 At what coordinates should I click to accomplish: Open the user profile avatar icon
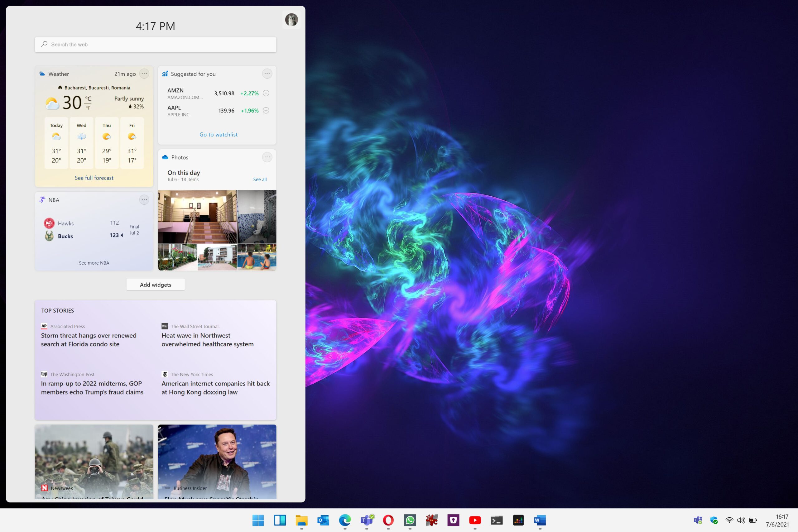click(x=291, y=20)
